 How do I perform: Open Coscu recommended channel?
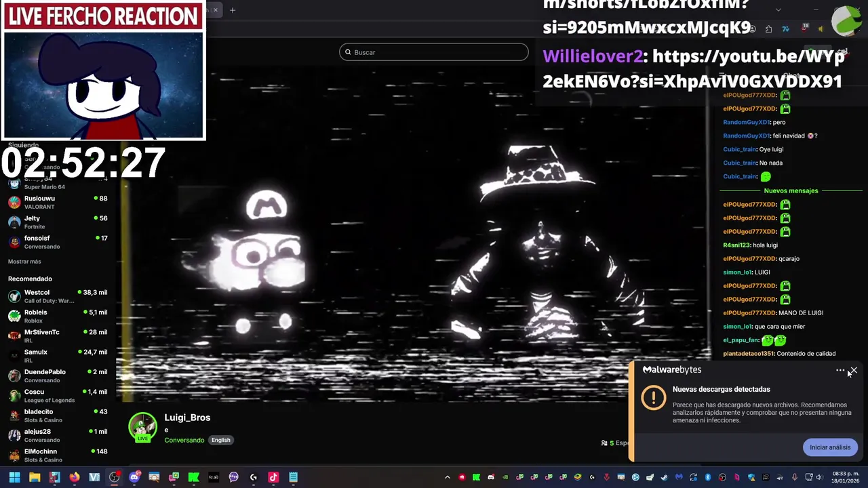point(58,396)
